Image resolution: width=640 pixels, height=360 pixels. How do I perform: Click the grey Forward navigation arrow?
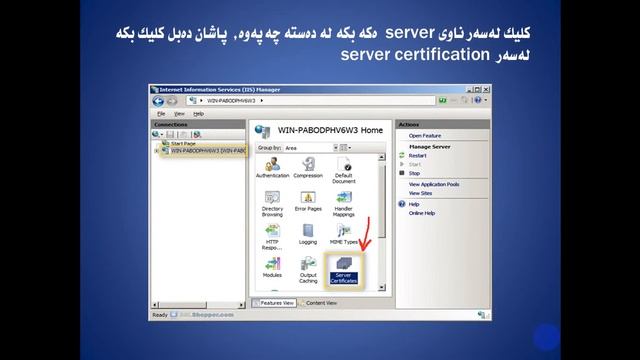[172, 101]
